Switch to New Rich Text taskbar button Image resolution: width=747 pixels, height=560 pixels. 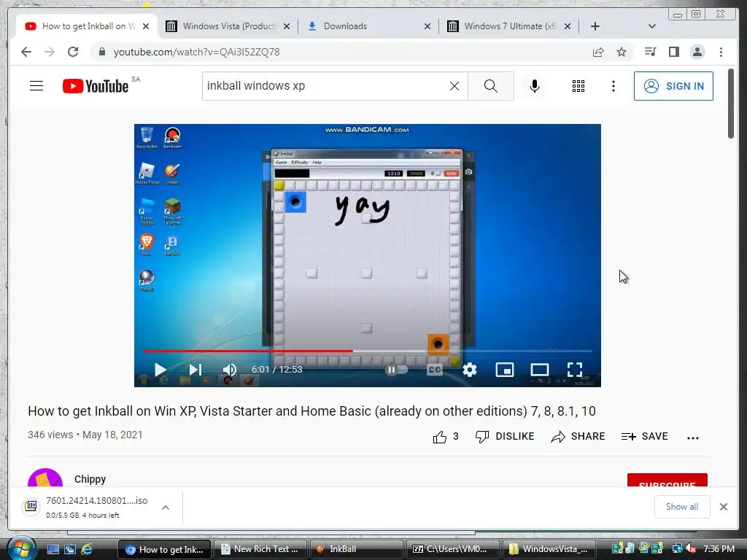point(260,549)
